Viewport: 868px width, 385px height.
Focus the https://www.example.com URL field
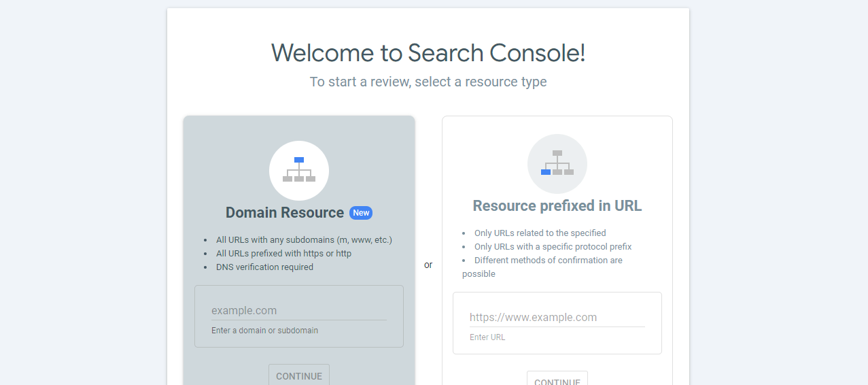point(557,318)
